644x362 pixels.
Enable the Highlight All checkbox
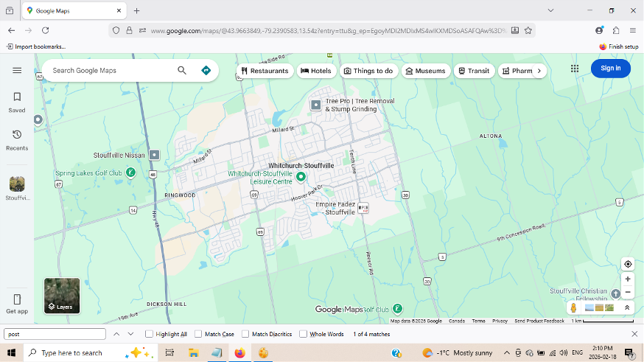(150, 334)
